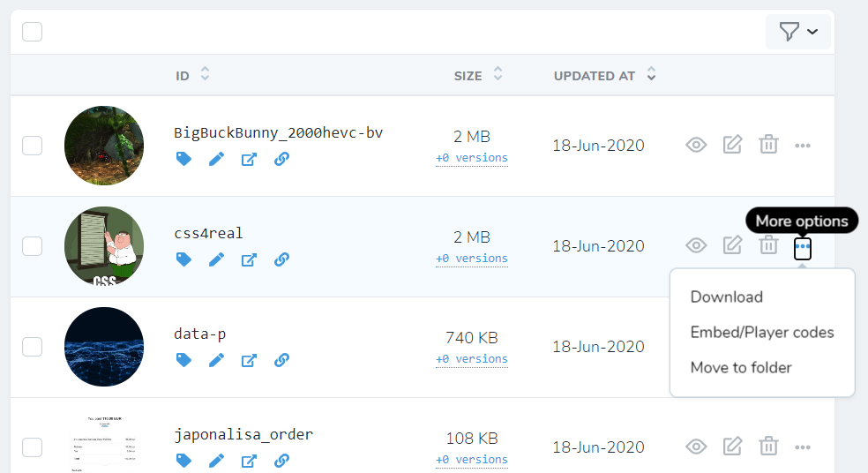Check the select-all checkbox at top
The height and width of the screenshot is (473, 868).
pos(32,32)
